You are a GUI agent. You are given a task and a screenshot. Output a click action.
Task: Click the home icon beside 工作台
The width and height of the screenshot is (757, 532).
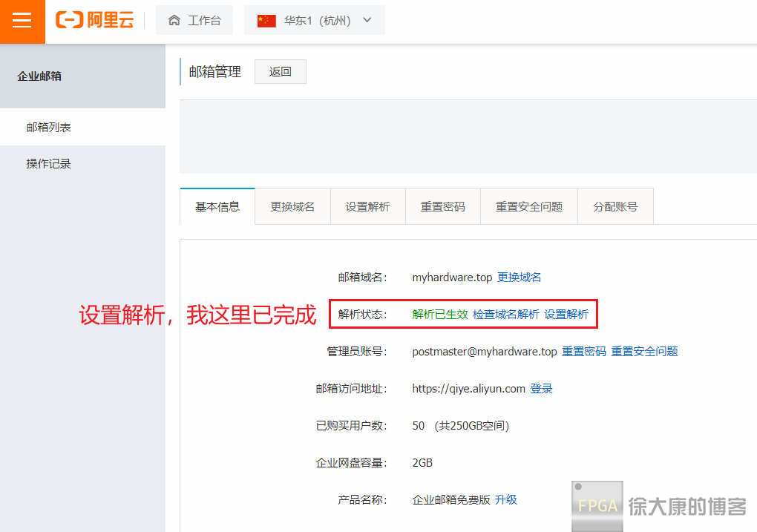click(x=174, y=20)
